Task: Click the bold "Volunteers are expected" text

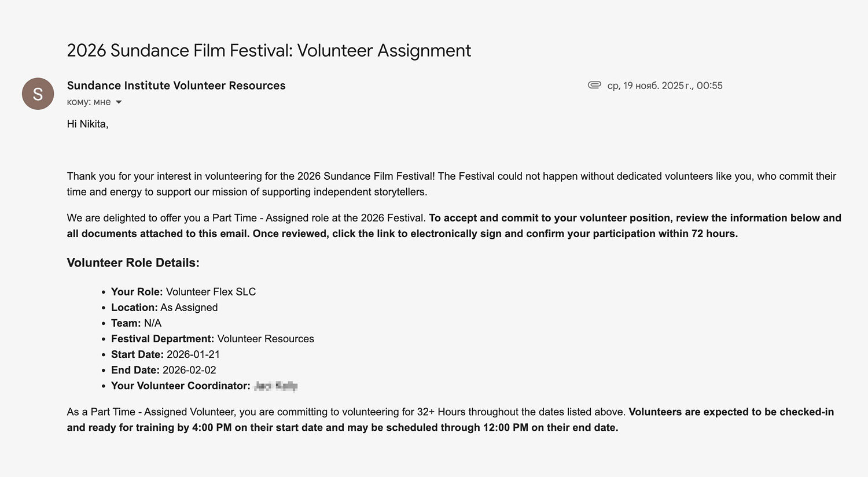Action: (x=731, y=412)
